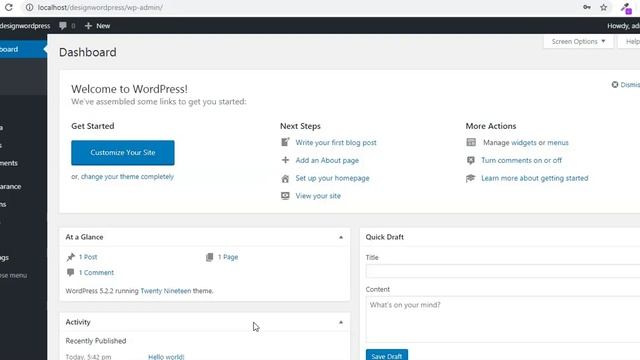Screen dimensions: 640x360
Task: Click the saved password key icon
Action: (x=587, y=7)
